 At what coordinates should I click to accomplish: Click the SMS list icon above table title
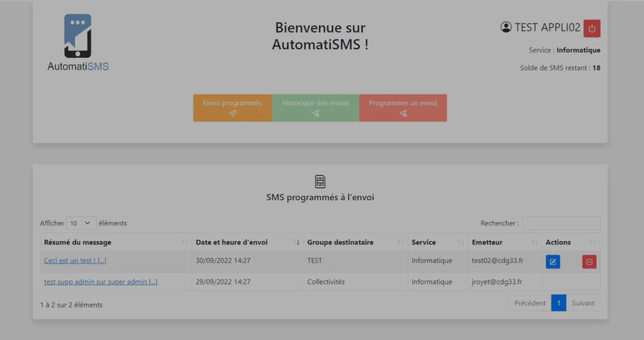[320, 181]
